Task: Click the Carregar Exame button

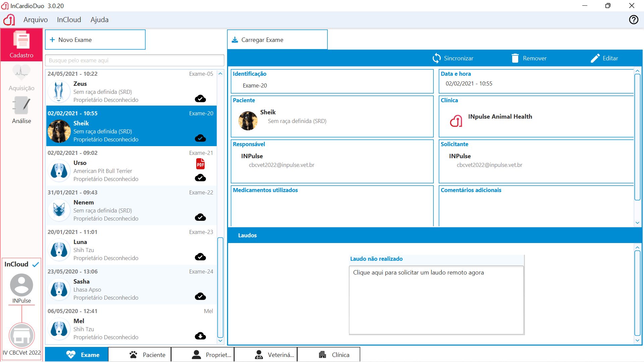Action: click(x=277, y=40)
